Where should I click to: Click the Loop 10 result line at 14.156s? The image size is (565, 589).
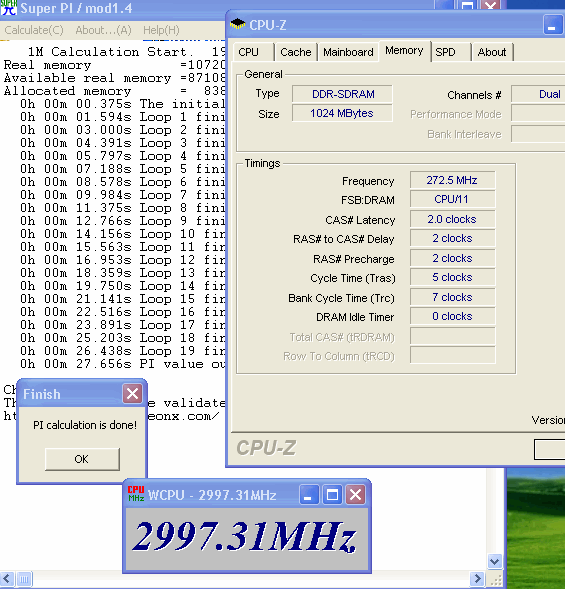(122, 234)
